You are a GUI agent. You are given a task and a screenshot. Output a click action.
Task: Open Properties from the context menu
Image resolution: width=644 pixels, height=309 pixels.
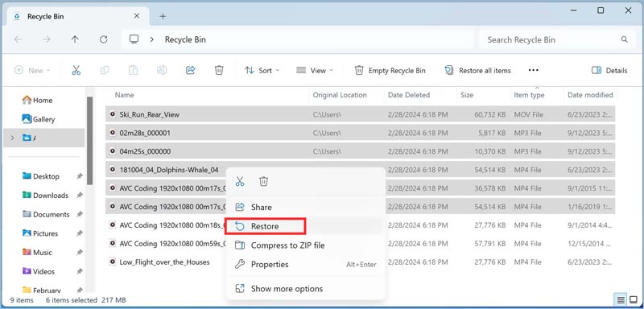point(306,265)
